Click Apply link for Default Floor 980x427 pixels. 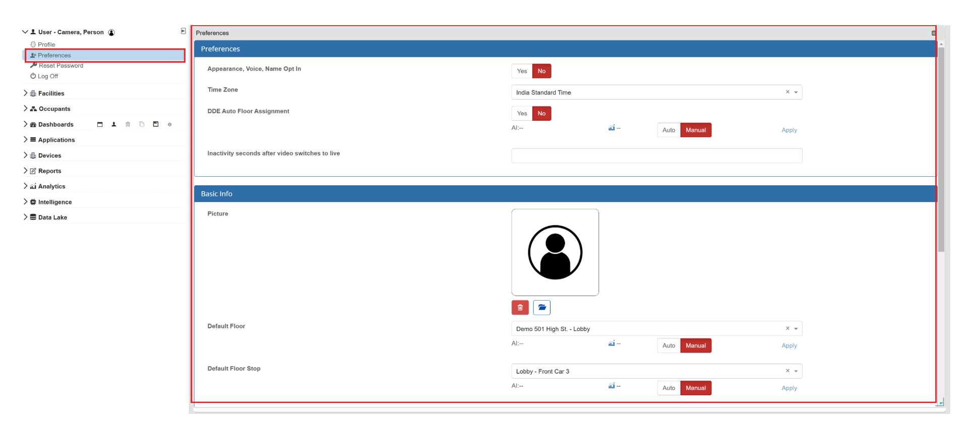(789, 345)
